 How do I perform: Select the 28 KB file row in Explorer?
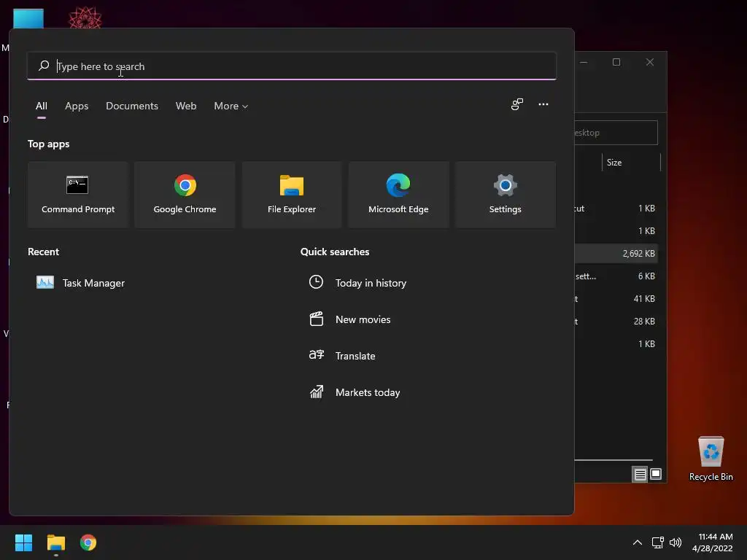617,322
